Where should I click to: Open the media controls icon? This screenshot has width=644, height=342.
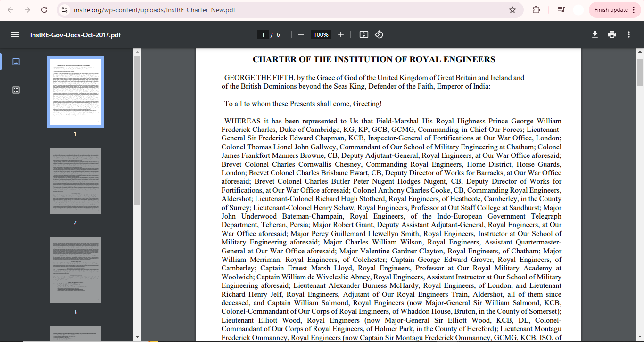click(x=561, y=10)
